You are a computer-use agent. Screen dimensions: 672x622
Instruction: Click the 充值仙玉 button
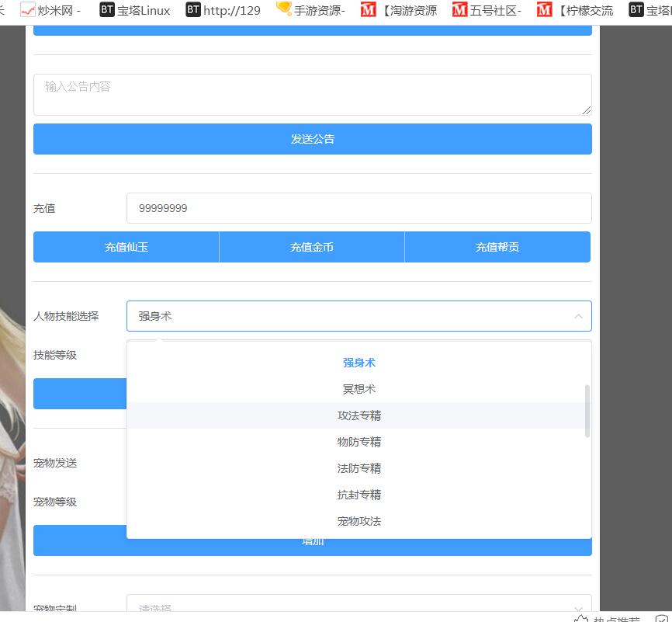coord(126,247)
